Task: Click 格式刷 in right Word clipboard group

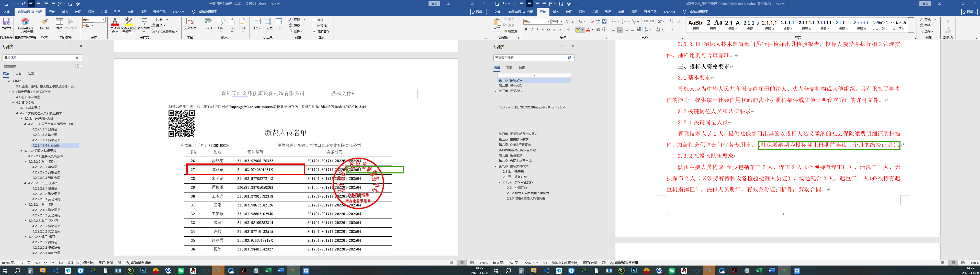Action: [511, 31]
